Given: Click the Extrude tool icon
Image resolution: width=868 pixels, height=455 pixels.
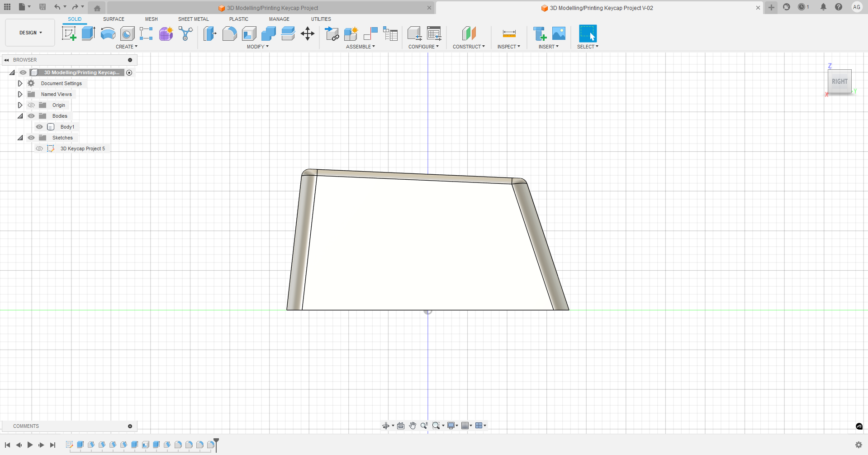Looking at the screenshot, I should tap(88, 34).
